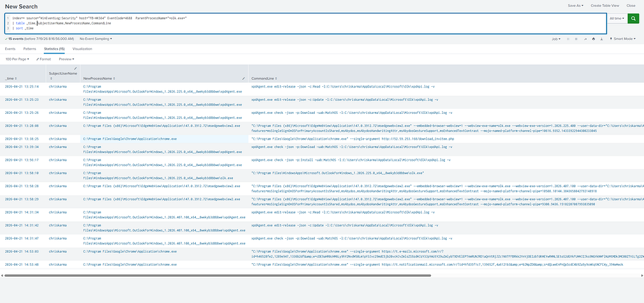644x303 pixels.
Task: Click the 2026-04-21 14:53:48 timestamp
Action: tap(22, 264)
